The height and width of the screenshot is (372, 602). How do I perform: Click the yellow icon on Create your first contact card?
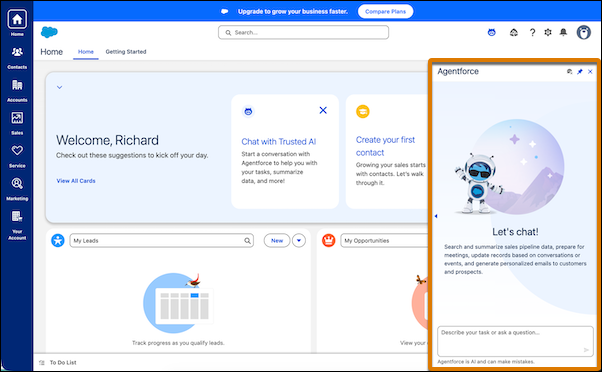click(362, 111)
